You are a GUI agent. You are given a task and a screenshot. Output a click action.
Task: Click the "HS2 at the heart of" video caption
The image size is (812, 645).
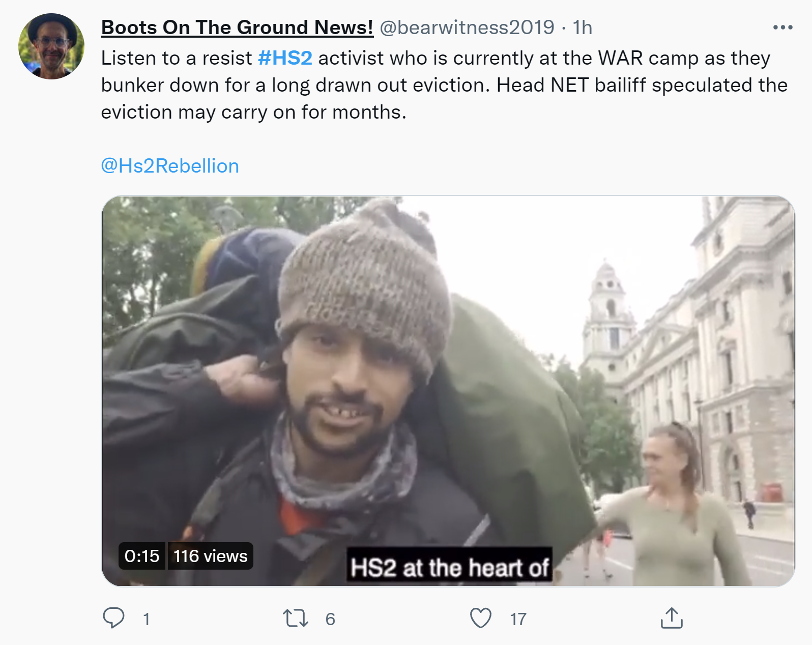(449, 567)
